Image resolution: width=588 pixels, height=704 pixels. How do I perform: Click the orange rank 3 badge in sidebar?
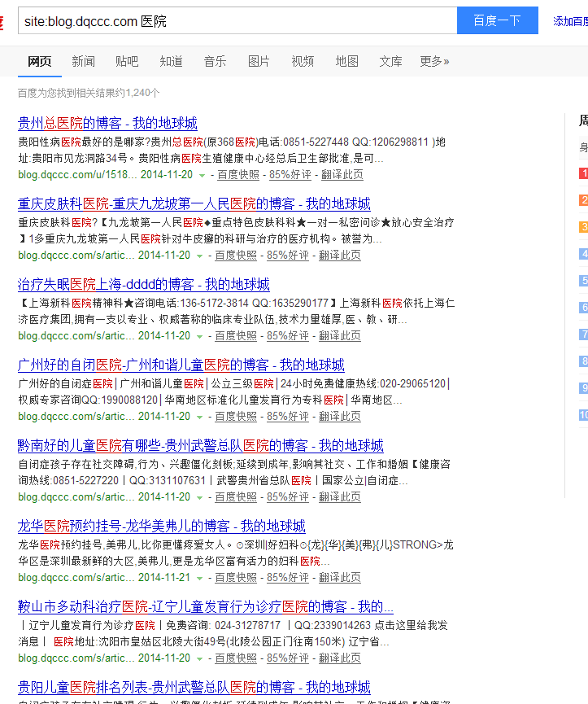583,227
